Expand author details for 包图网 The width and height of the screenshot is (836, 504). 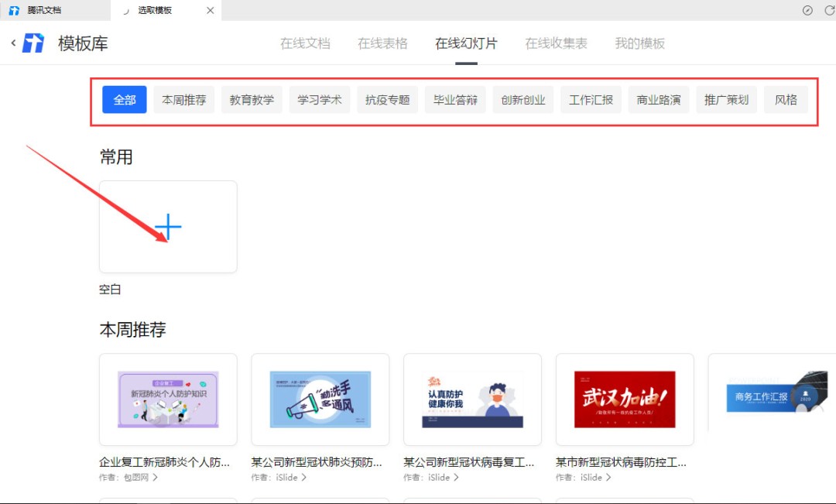pos(139,478)
